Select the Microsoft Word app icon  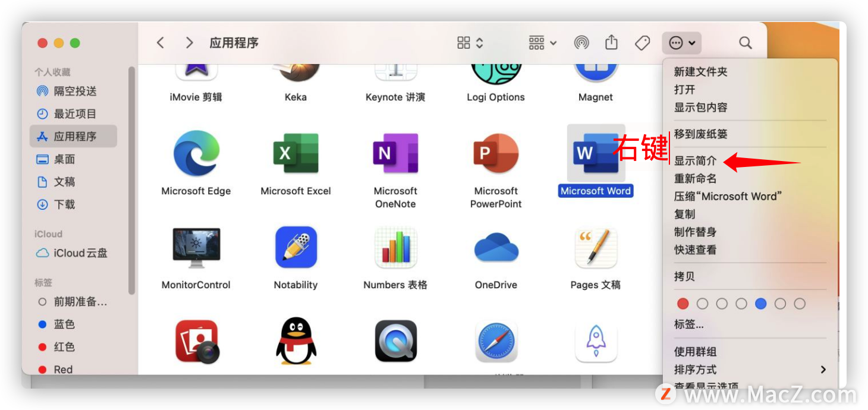596,153
